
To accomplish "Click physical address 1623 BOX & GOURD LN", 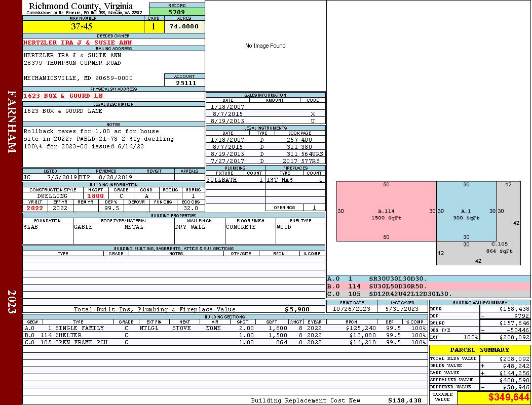I will pyautogui.click(x=63, y=96).
